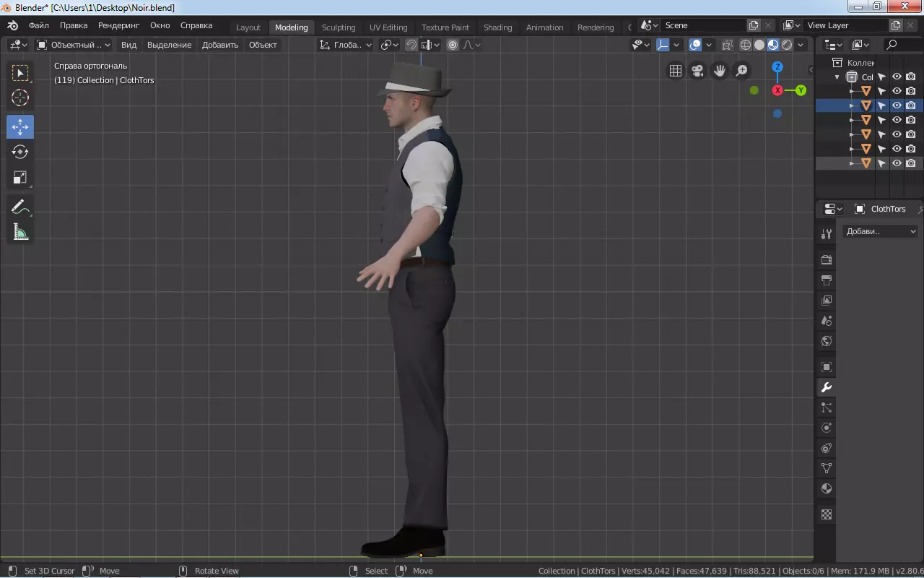Viewport: 924px width, 578px height.
Task: Open the Выделение menu in viewport header
Action: 170,45
